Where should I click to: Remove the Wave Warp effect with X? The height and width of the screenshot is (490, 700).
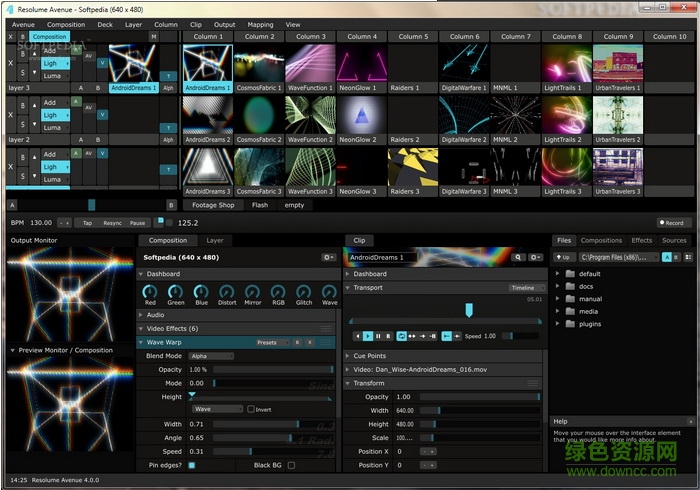click(310, 342)
